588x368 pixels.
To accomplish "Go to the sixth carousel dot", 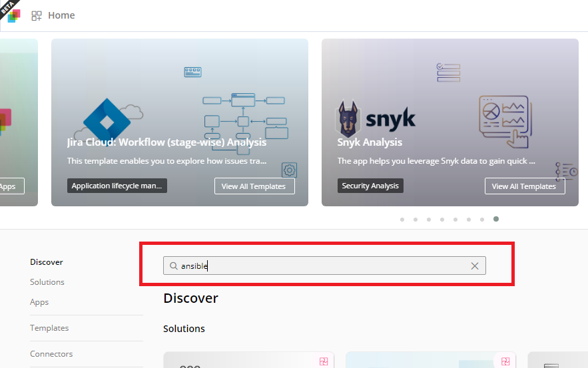I will coord(469,220).
